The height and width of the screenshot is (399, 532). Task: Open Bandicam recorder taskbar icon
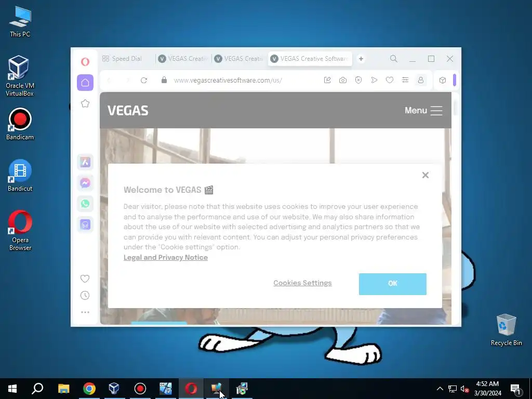(140, 389)
